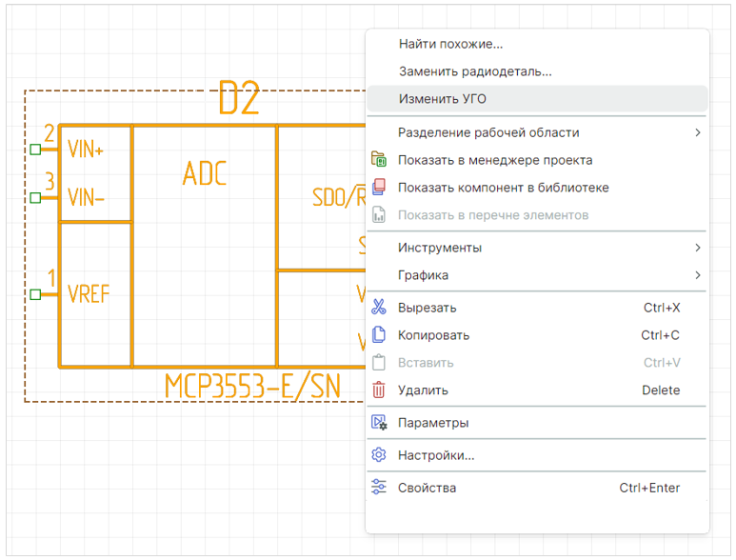Click the Параметры icon in the menu
The image size is (736, 560).
pyautogui.click(x=379, y=423)
